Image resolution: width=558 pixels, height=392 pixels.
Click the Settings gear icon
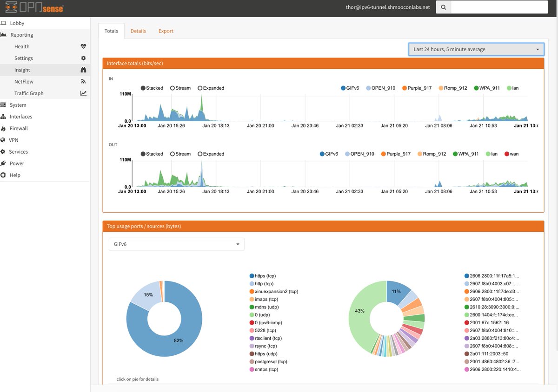tap(83, 58)
